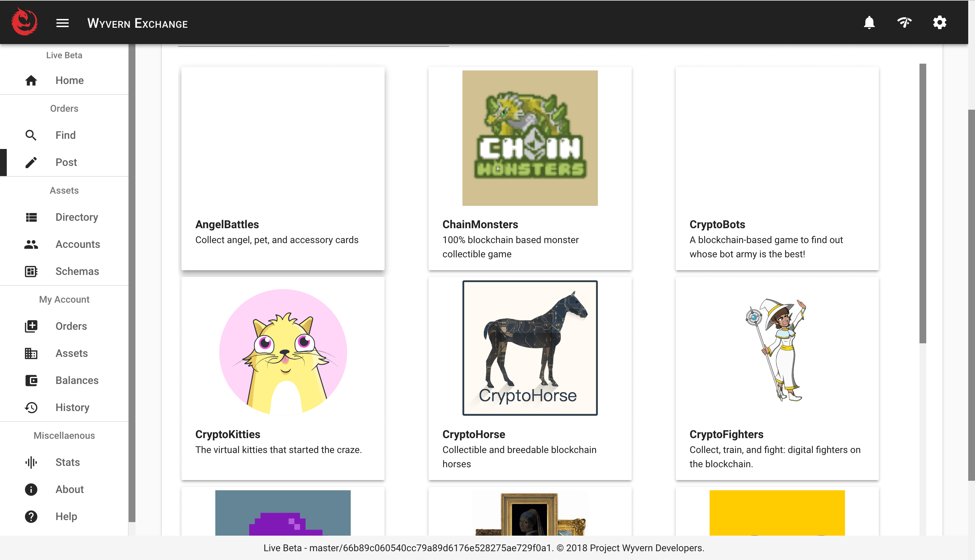This screenshot has width=975, height=560.
Task: Click the Home house icon
Action: [x=31, y=80]
